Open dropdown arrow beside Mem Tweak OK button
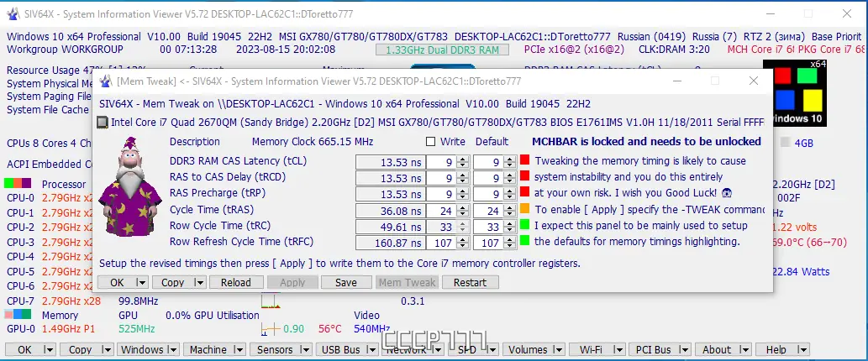The height and width of the screenshot is (361, 868). click(x=142, y=282)
